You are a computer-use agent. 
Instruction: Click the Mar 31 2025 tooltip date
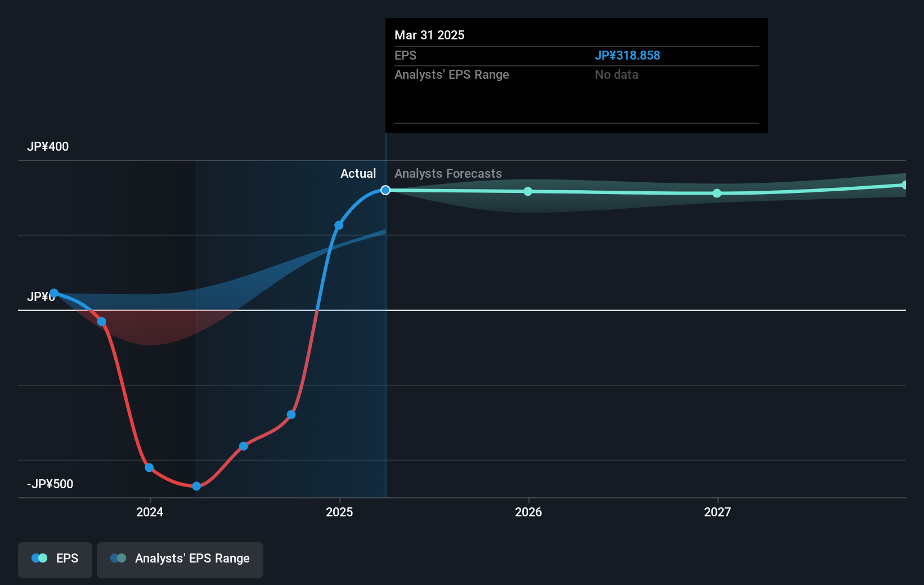429,35
